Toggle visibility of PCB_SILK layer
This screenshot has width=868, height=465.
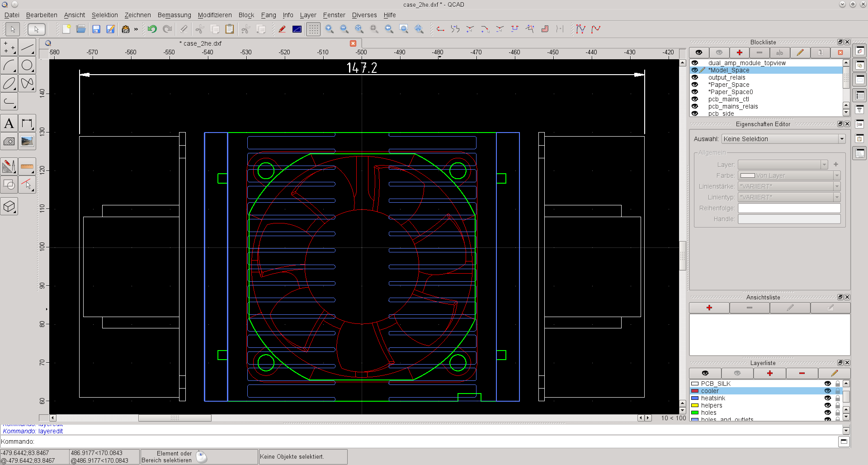[x=828, y=384]
